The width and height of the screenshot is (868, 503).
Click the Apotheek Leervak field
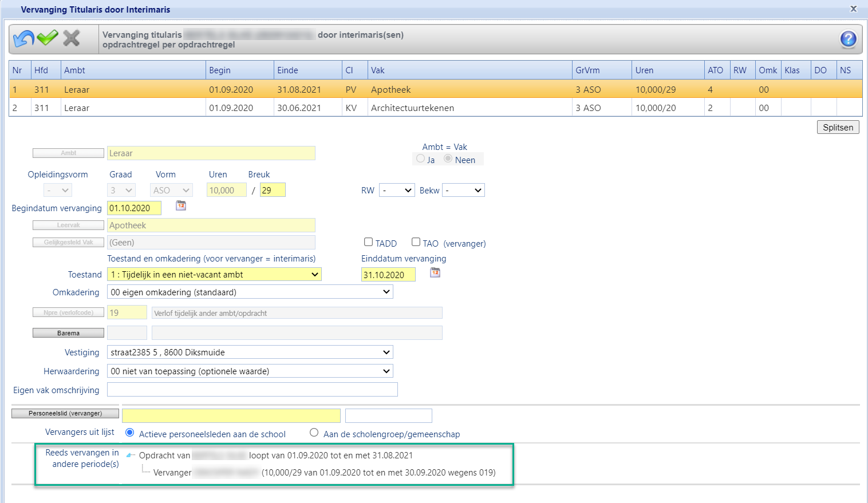click(x=211, y=225)
